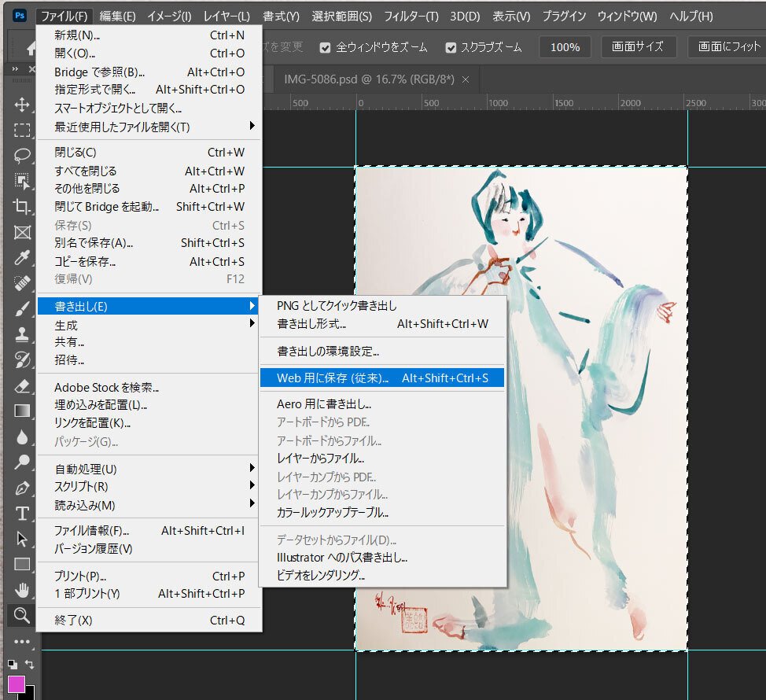
Task: Expand the 読み込み(M) submenu
Action: click(149, 505)
